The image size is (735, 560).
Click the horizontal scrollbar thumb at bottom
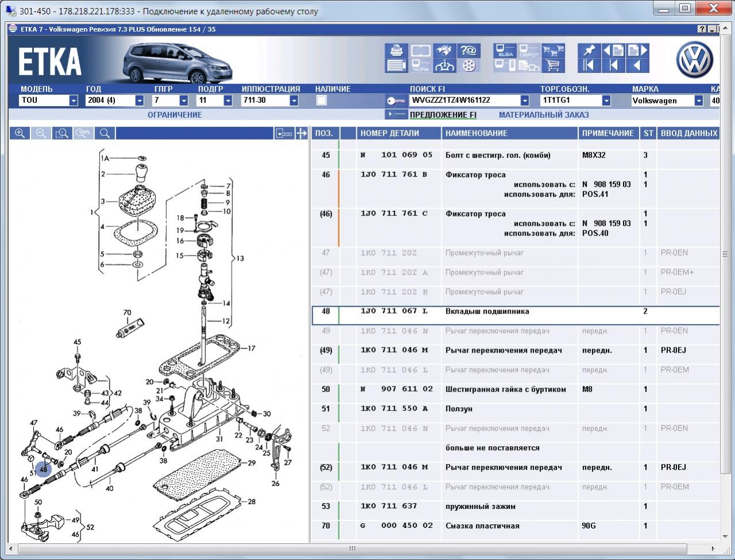352,549
